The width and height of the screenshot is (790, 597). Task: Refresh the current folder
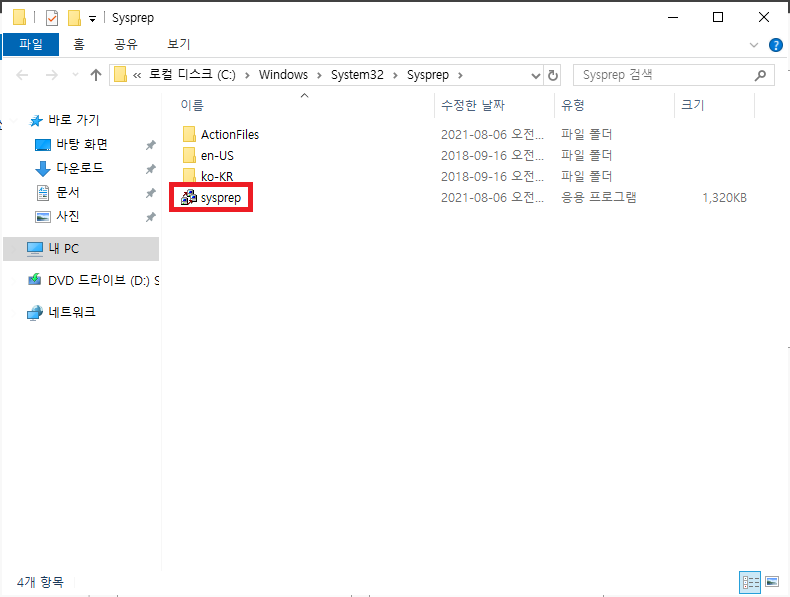tap(553, 76)
